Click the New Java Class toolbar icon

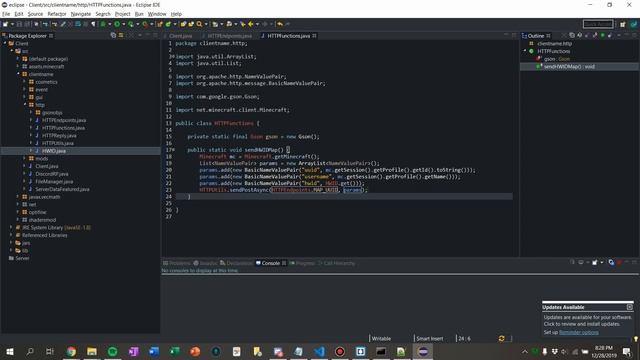(168, 24)
